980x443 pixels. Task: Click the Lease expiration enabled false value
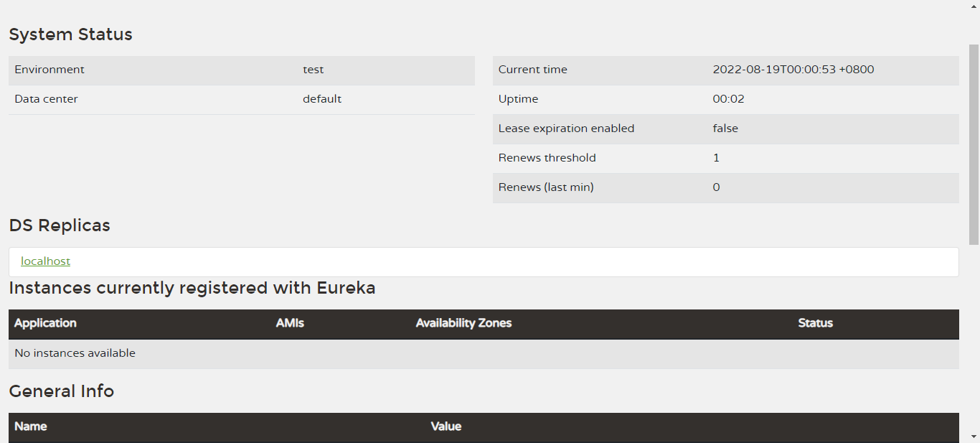[x=725, y=129]
